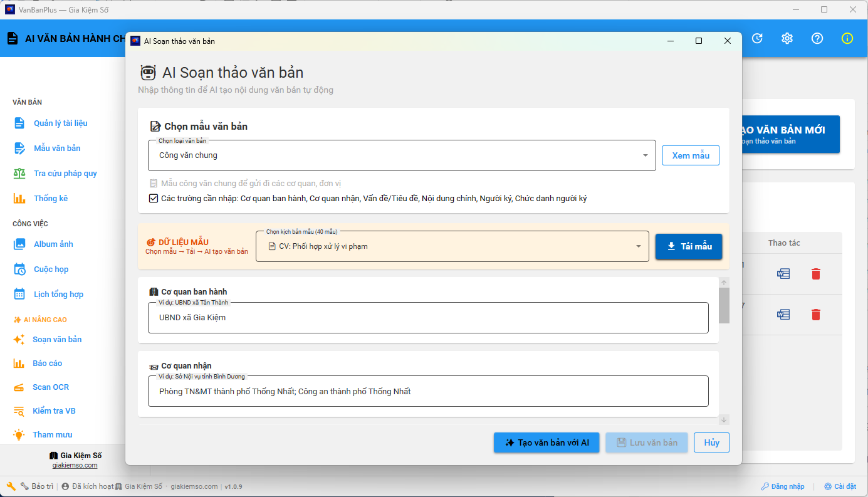Screen dimensions: 868x497
Task: Export first row as Word document
Action: click(783, 274)
